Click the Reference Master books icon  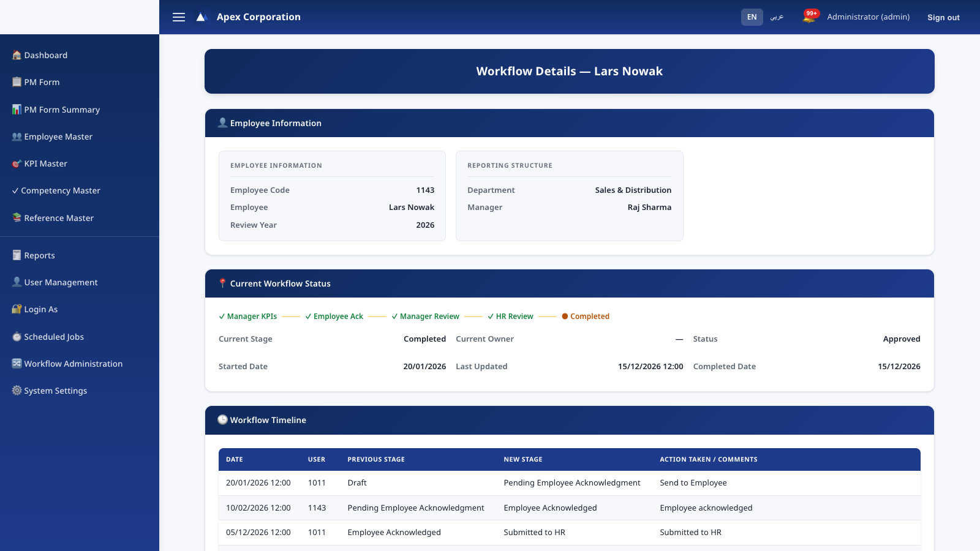point(17,218)
